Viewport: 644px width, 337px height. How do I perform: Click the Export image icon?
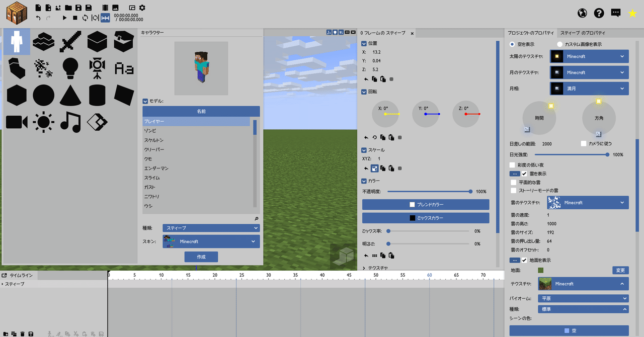115,8
